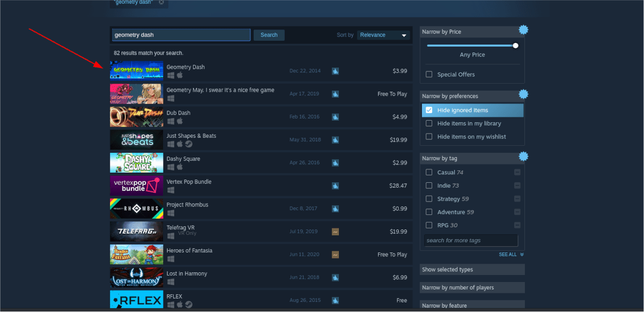Open the Sort by Relevance dropdown
Viewport: 644px width, 312px height.
(383, 35)
